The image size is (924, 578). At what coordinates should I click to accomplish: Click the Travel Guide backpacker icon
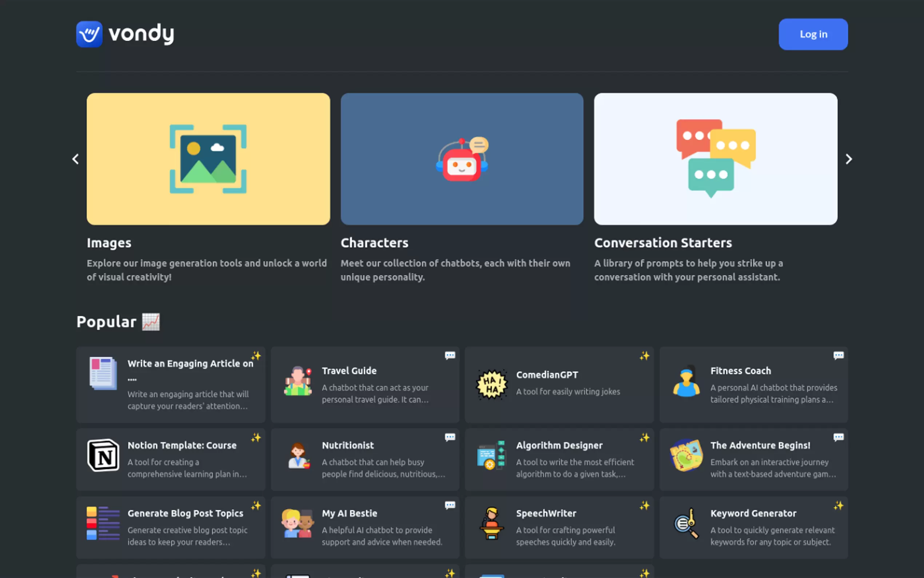click(x=298, y=381)
